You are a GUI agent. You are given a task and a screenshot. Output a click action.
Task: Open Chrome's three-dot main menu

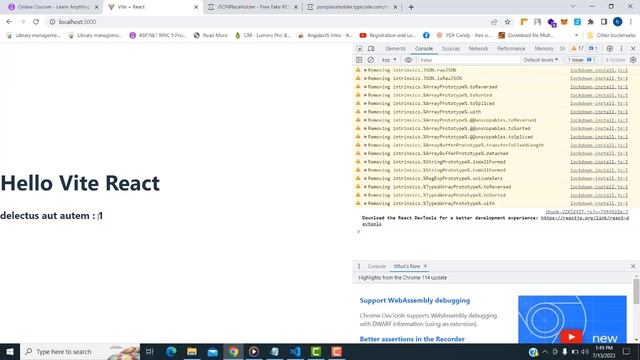coord(631,22)
